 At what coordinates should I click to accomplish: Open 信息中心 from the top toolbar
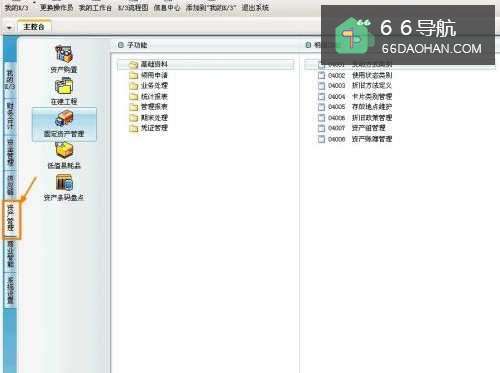pyautogui.click(x=167, y=7)
